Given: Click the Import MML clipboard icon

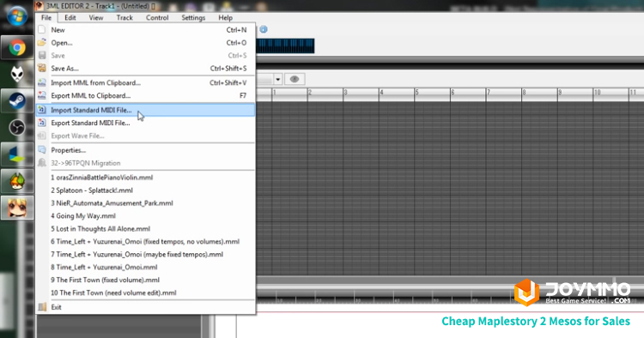Looking at the screenshot, I should 42,82.
